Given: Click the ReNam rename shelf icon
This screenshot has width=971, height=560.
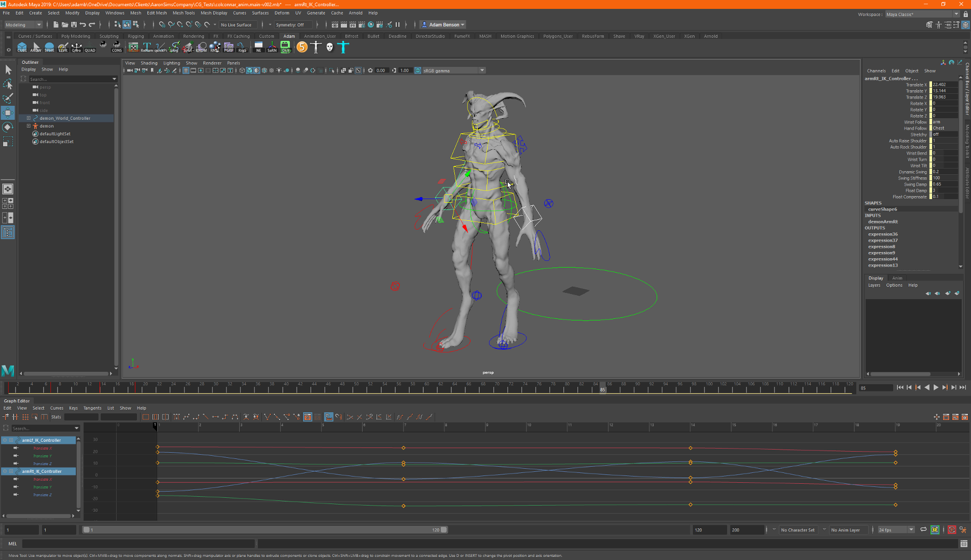Looking at the screenshot, I should pyautogui.click(x=147, y=47).
